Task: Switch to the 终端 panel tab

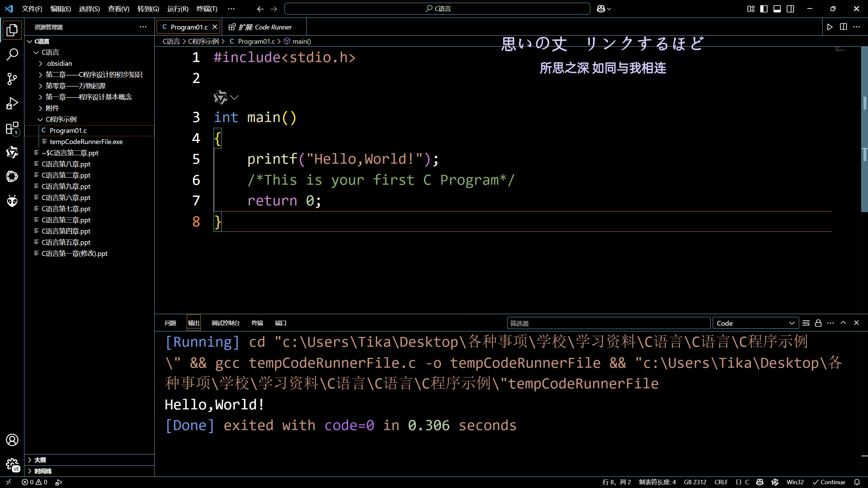Action: coord(257,323)
